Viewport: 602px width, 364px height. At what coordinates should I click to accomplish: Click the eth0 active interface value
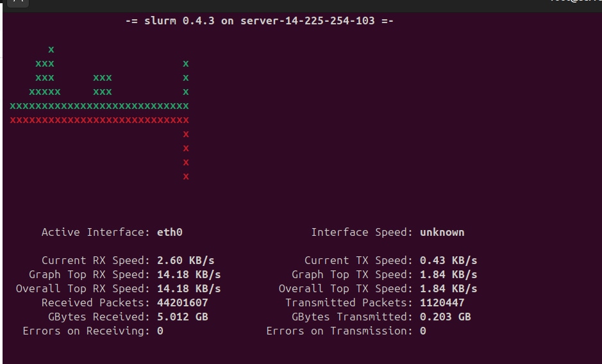(169, 232)
